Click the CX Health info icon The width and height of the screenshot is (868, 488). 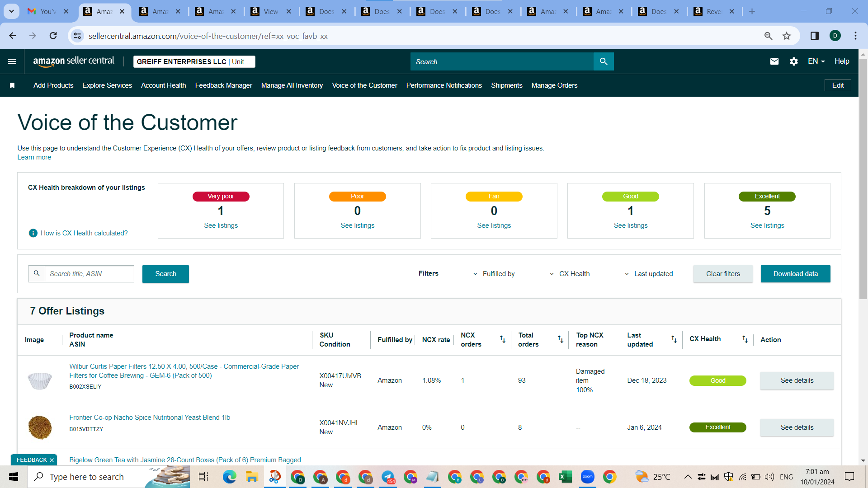(x=33, y=233)
